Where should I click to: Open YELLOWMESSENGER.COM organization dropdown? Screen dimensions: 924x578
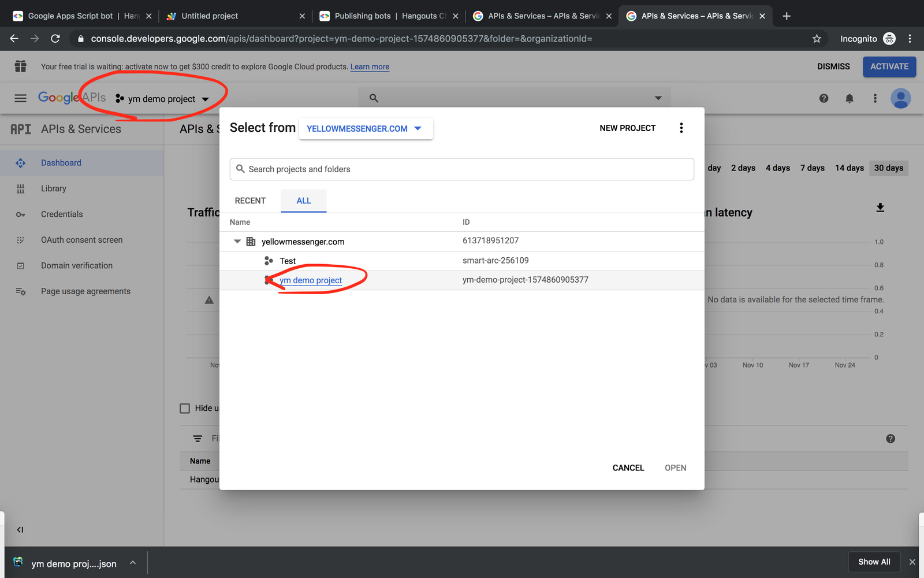tap(365, 128)
